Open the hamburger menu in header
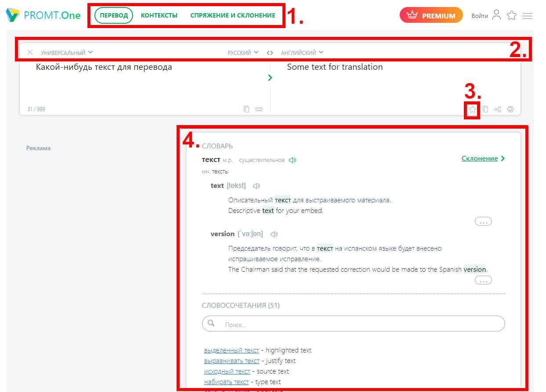Viewport: 546px width, 392px height. 528,16
